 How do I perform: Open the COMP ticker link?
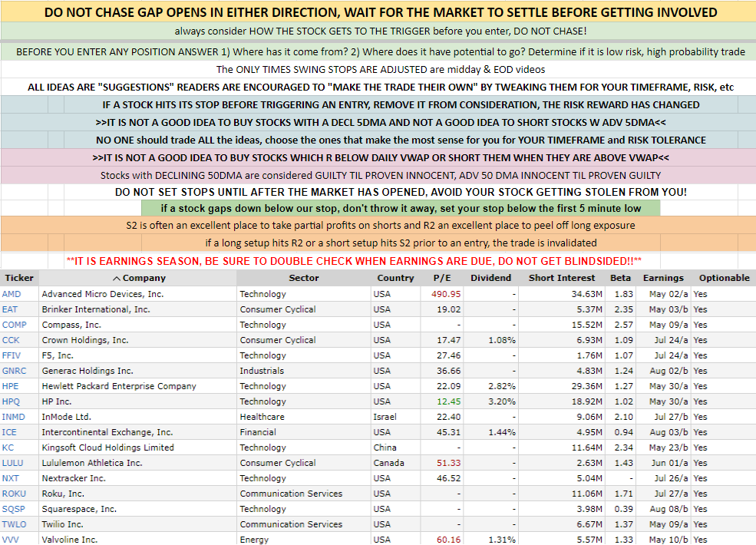(x=15, y=325)
